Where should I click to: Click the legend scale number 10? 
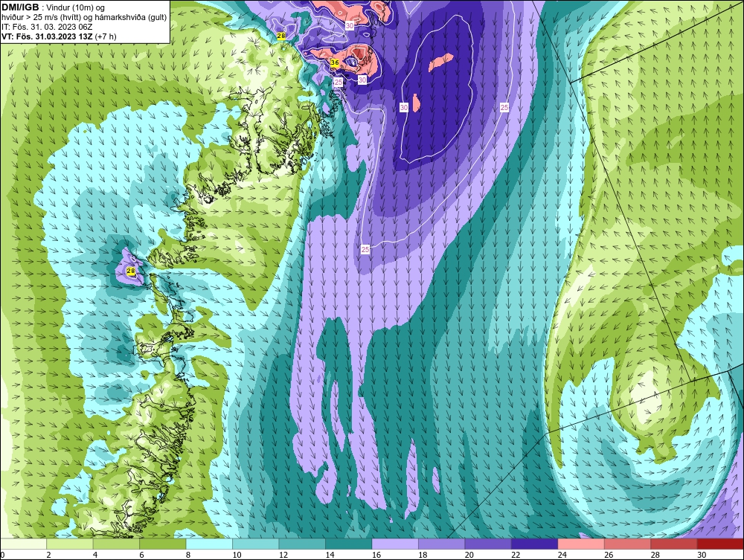coord(237,555)
